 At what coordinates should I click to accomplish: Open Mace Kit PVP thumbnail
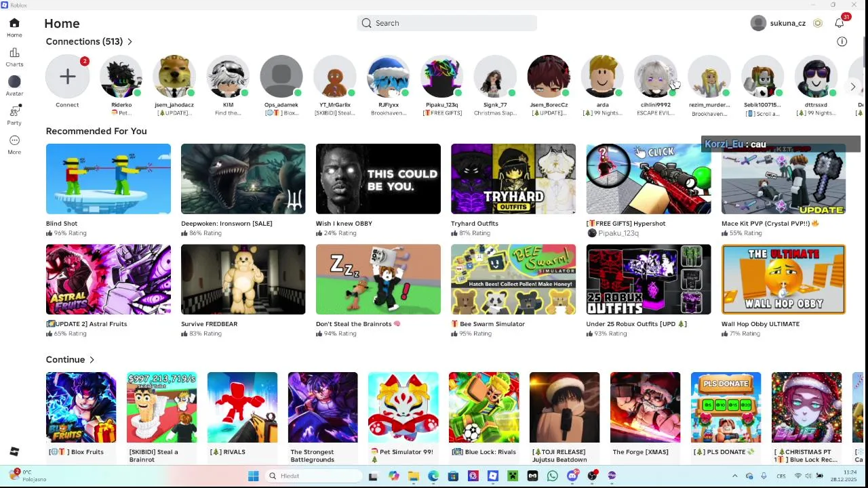click(783, 179)
